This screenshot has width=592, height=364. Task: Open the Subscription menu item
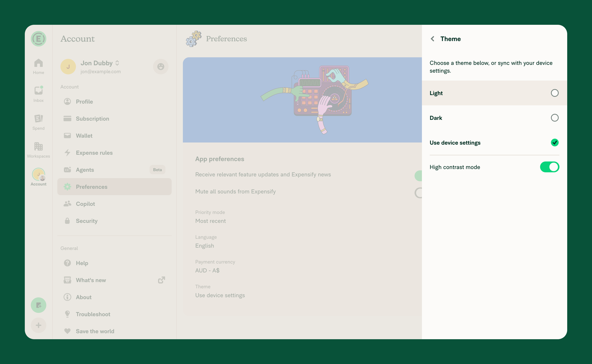pyautogui.click(x=114, y=119)
